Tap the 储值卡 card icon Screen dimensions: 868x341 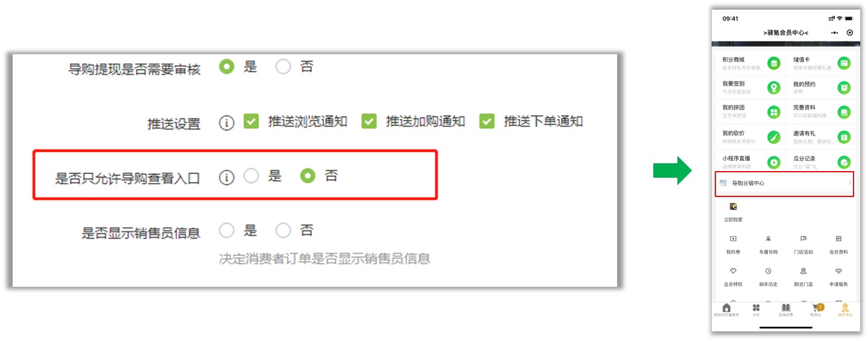click(x=844, y=63)
